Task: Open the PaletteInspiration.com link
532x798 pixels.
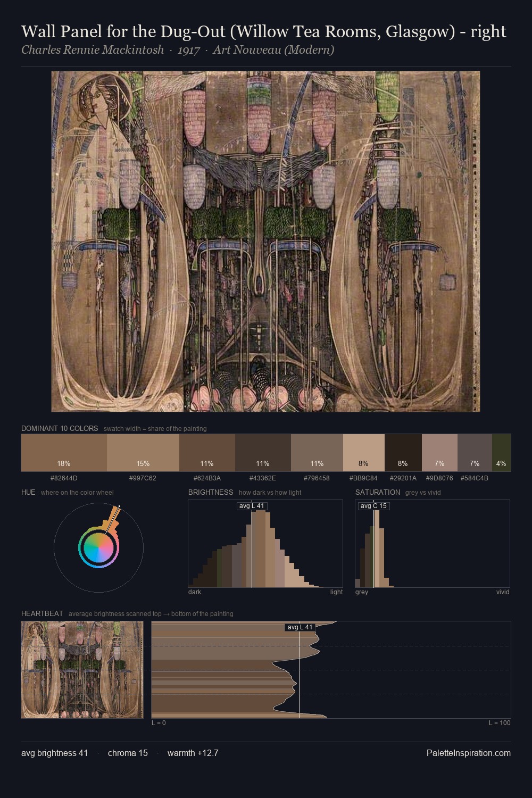Action: tap(469, 753)
